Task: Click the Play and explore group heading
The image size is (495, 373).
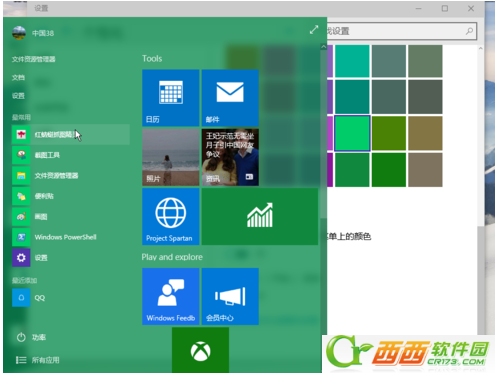Action: [x=172, y=257]
